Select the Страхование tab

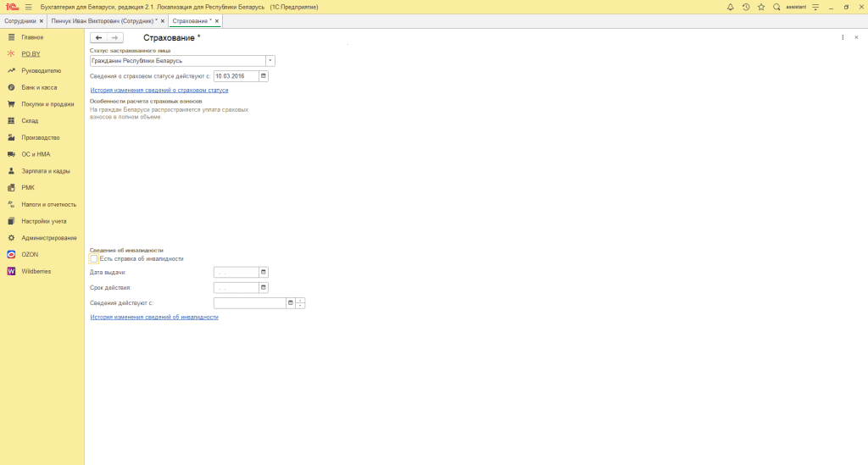(x=192, y=21)
